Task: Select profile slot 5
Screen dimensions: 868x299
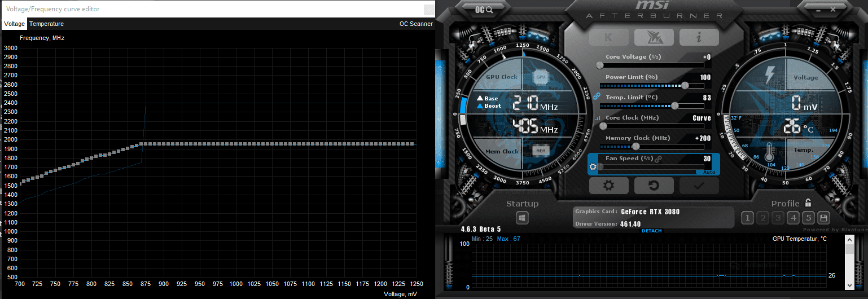Action: [x=808, y=218]
